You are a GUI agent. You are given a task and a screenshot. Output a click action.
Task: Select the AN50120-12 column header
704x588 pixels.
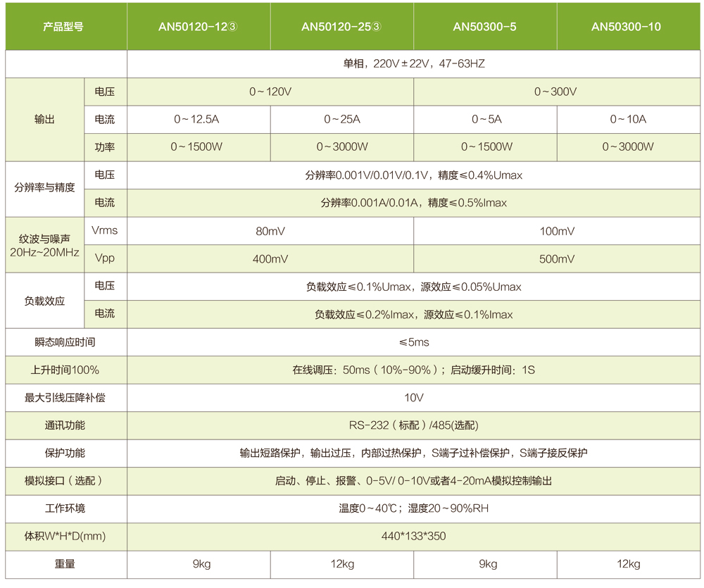[198, 27]
